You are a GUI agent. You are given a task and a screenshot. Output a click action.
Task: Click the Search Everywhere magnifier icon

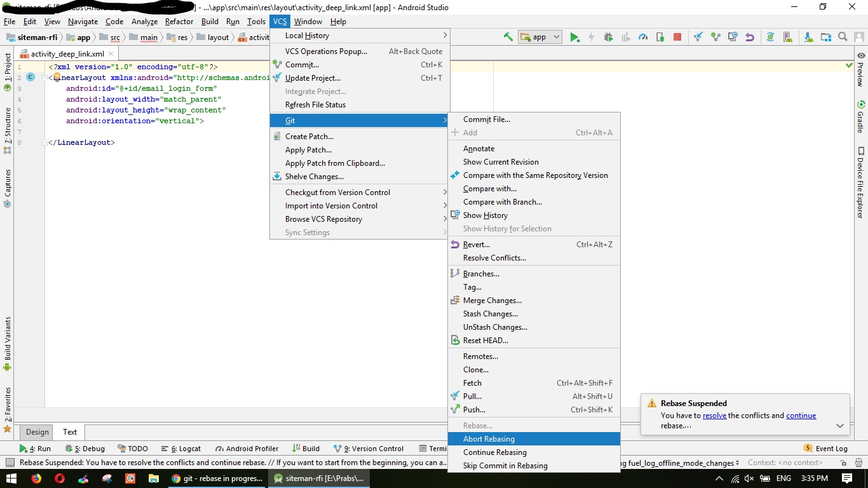click(843, 37)
